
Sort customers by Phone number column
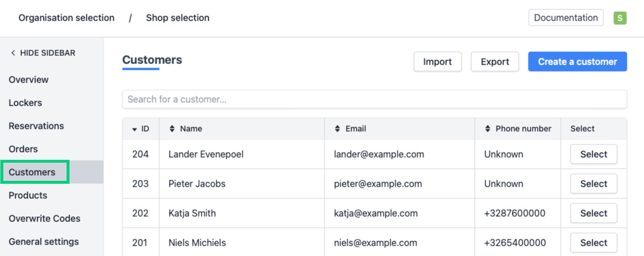click(x=488, y=129)
